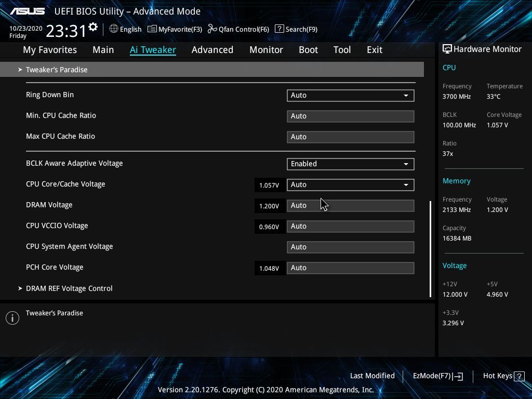Click PCH Core Voltage Auto field

point(351,268)
